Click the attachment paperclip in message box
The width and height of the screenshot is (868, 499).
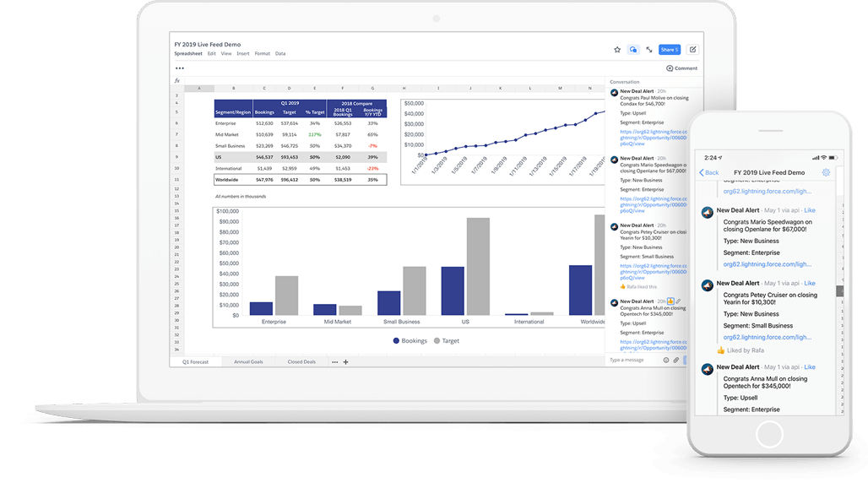click(675, 360)
